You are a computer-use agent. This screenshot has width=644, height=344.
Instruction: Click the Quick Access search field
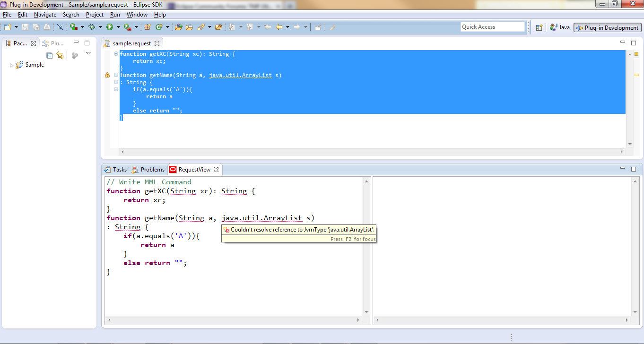[492, 27]
